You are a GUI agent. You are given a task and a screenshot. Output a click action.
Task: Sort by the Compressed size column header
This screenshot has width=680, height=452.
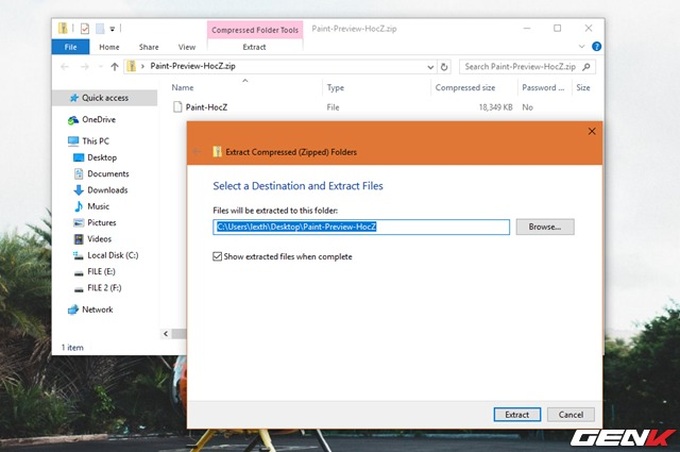(x=463, y=88)
